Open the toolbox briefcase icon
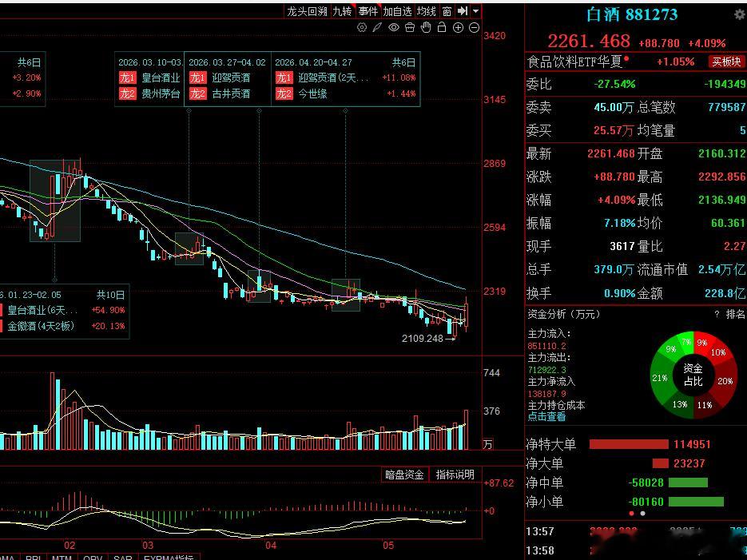This screenshot has height=560, width=747. (410, 28)
